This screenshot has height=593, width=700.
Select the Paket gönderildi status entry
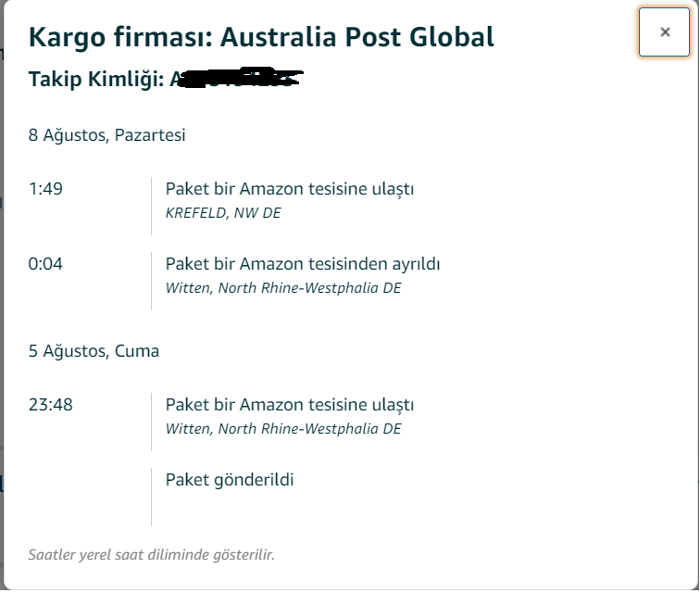click(x=229, y=480)
